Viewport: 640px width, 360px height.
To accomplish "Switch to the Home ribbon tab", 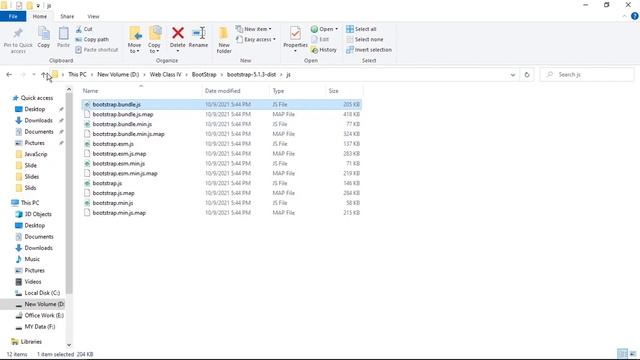I will point(40,16).
